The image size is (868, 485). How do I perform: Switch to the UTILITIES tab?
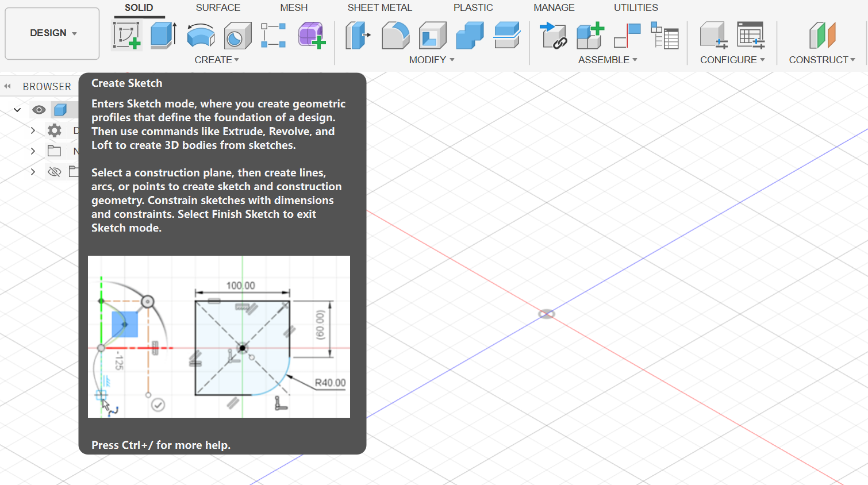point(636,7)
